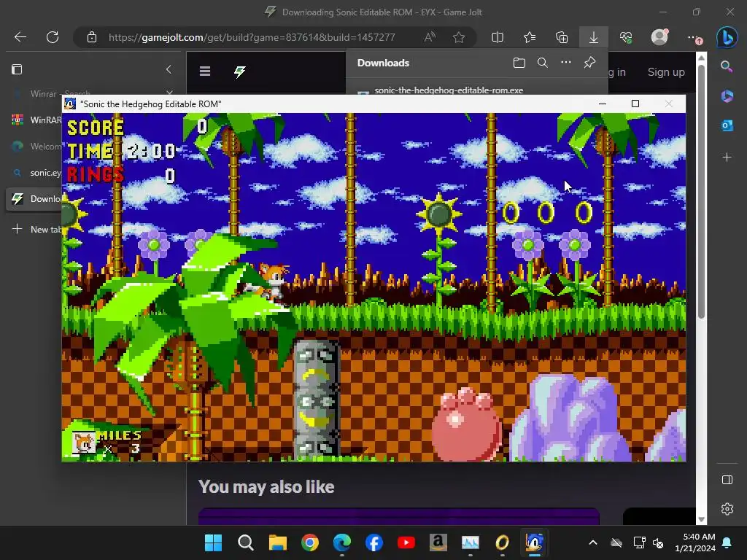747x560 pixels.
Task: Launch Google Chrome from taskbar
Action: pyautogui.click(x=309, y=542)
